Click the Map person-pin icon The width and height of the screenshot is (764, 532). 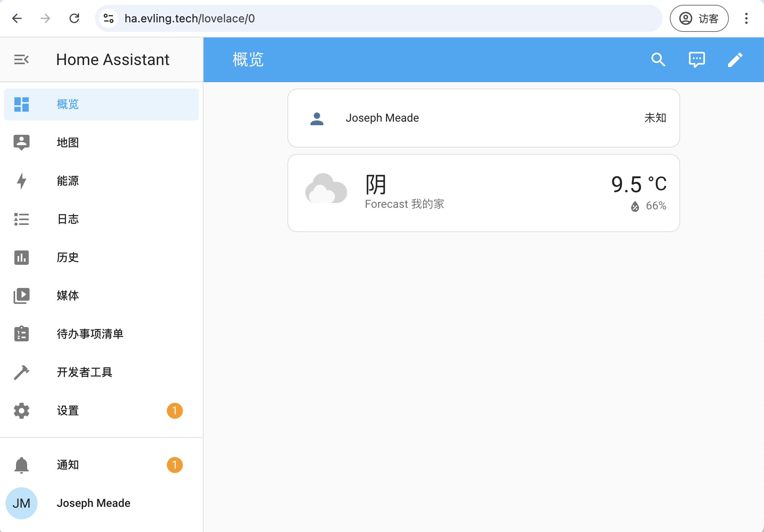click(x=22, y=142)
